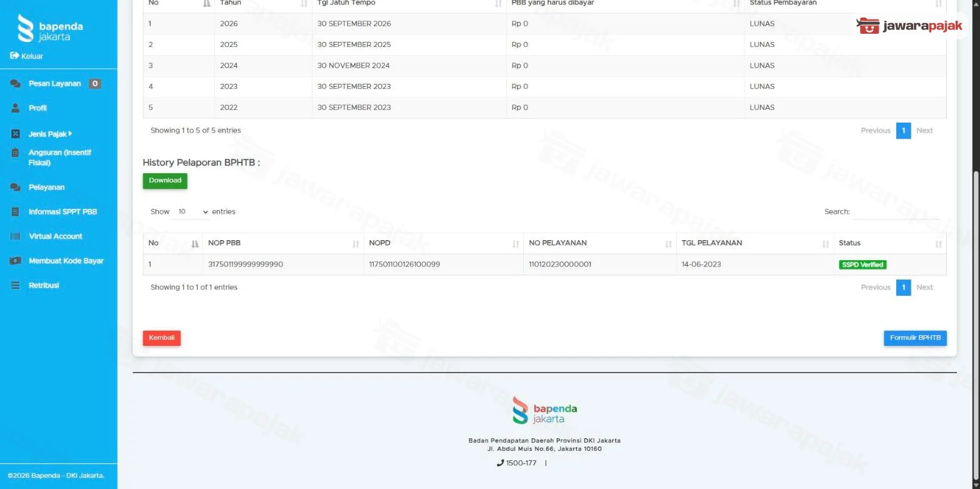
Task: Click Next in BPHTB table pagination
Action: click(x=924, y=288)
